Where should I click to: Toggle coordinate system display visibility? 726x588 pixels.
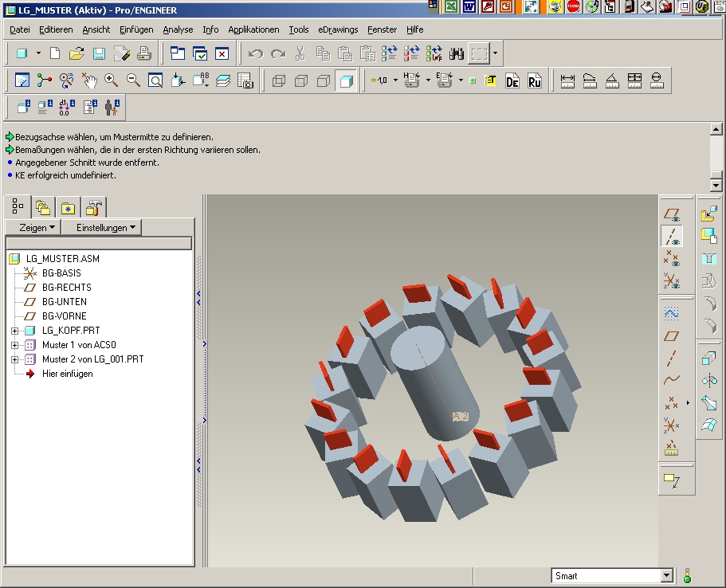(x=672, y=280)
